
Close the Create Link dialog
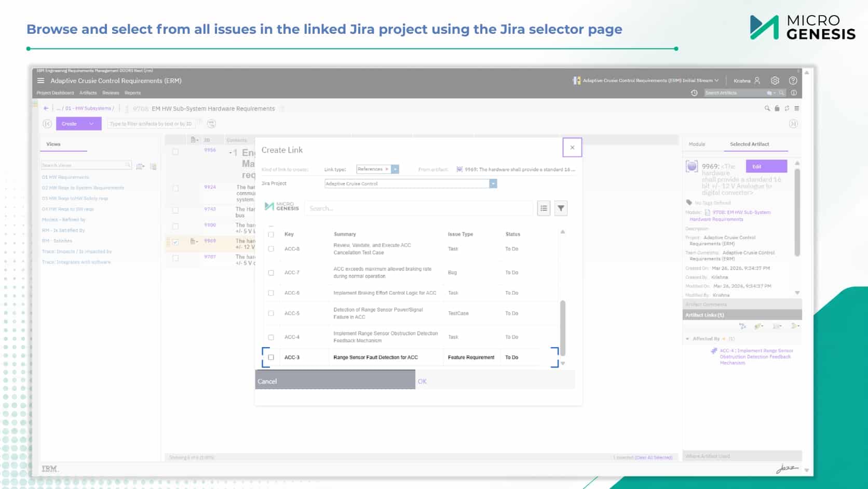click(x=572, y=148)
